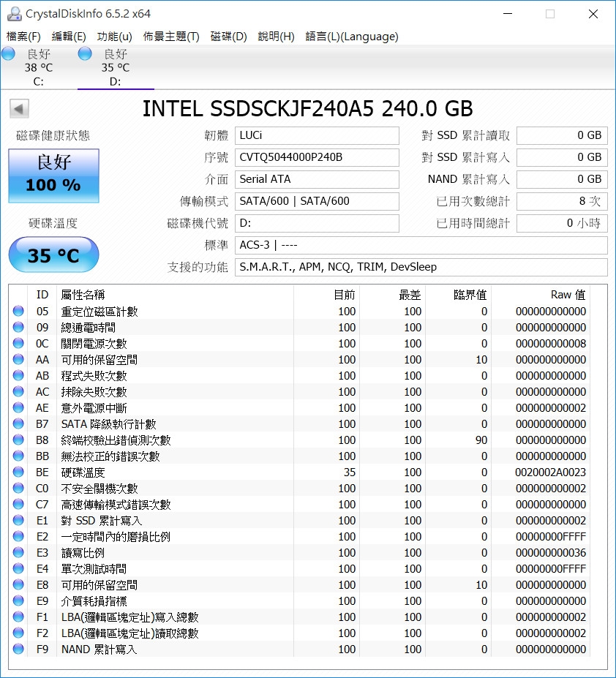
Task: Click the previous disk arrow button
Action: (x=20, y=108)
